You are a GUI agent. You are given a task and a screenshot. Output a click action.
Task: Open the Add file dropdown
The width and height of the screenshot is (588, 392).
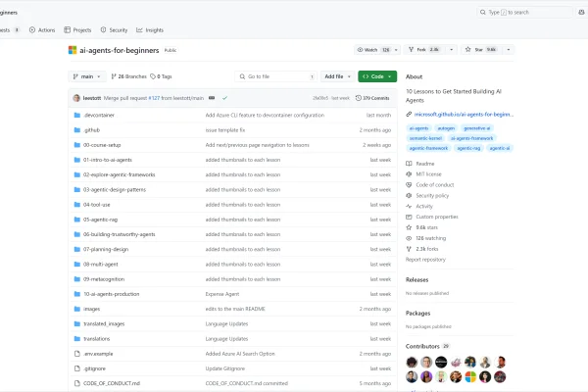coord(337,76)
